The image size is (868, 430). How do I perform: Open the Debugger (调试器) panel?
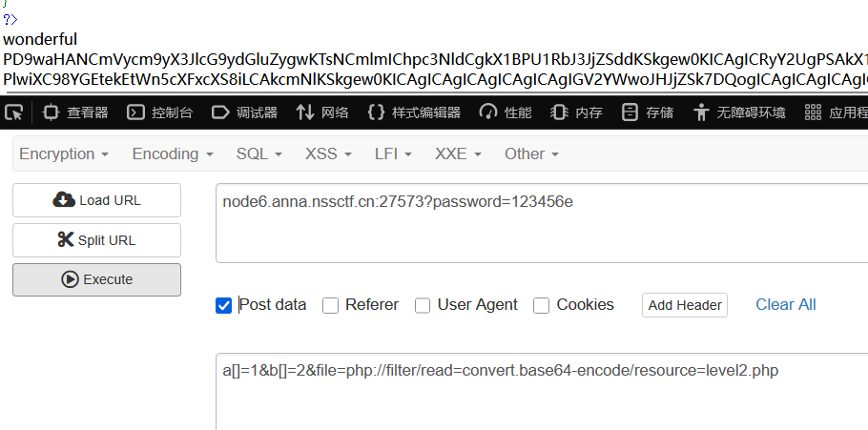pos(244,113)
